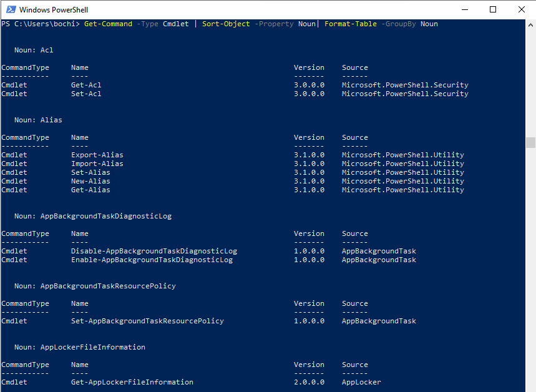Click Disable-AppBackgroundTaskDiagnosticLog entry
Image resolution: width=536 pixels, height=392 pixels.
[x=154, y=251]
